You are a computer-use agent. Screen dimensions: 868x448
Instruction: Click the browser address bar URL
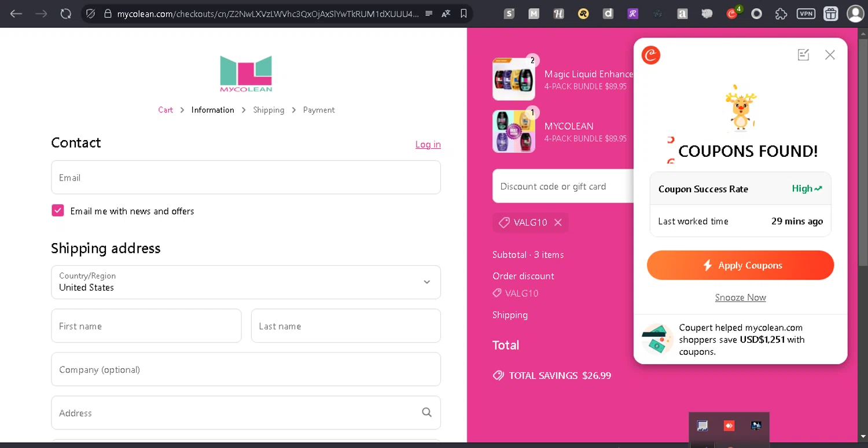click(x=267, y=13)
